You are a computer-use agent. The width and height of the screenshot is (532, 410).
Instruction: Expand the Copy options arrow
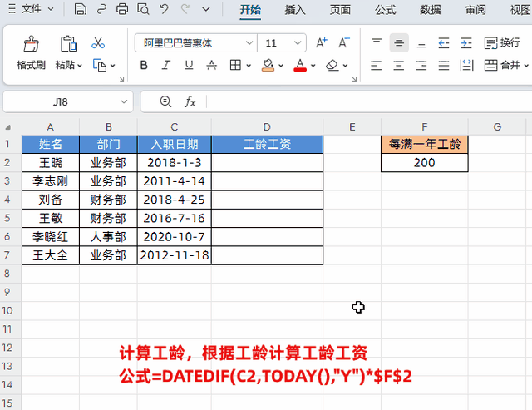(113, 66)
